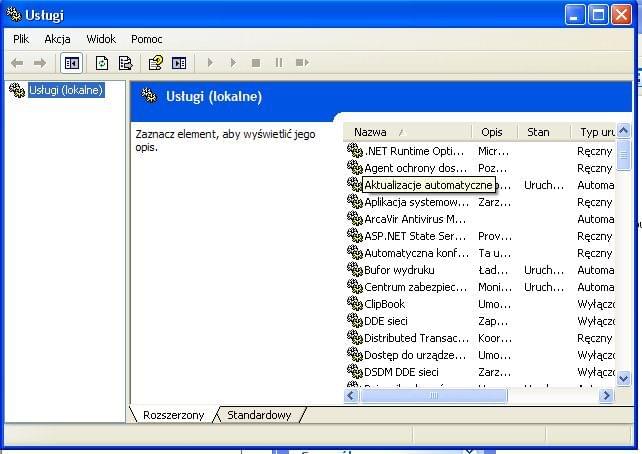Click the Restart service toolbar button

tap(301, 63)
